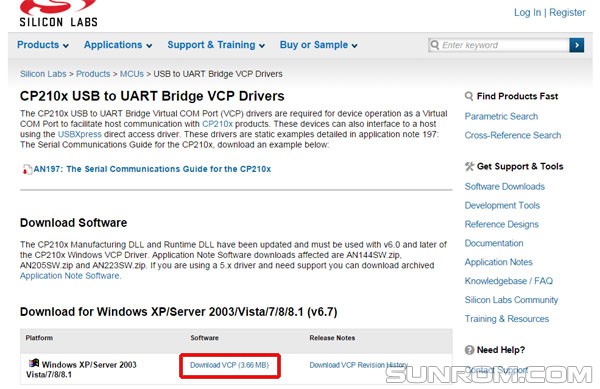The width and height of the screenshot is (600, 389).
Task: Click the Need Help question mark icon
Action: [469, 350]
